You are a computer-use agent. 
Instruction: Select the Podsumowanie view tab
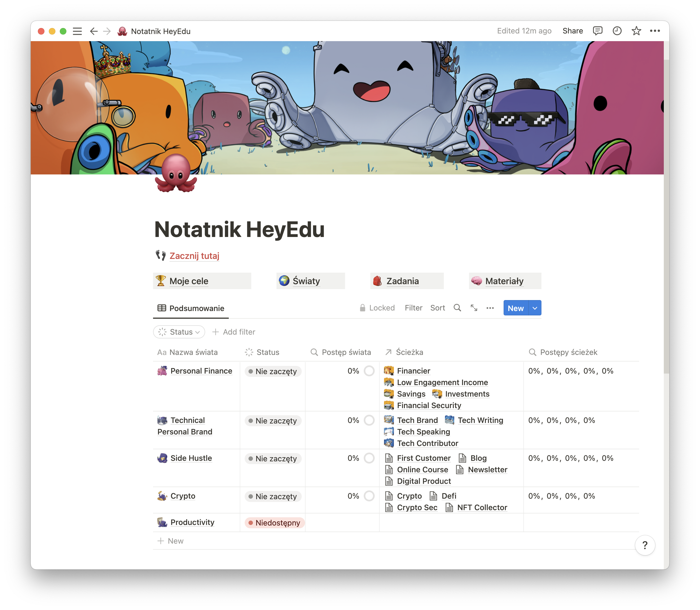(x=191, y=308)
